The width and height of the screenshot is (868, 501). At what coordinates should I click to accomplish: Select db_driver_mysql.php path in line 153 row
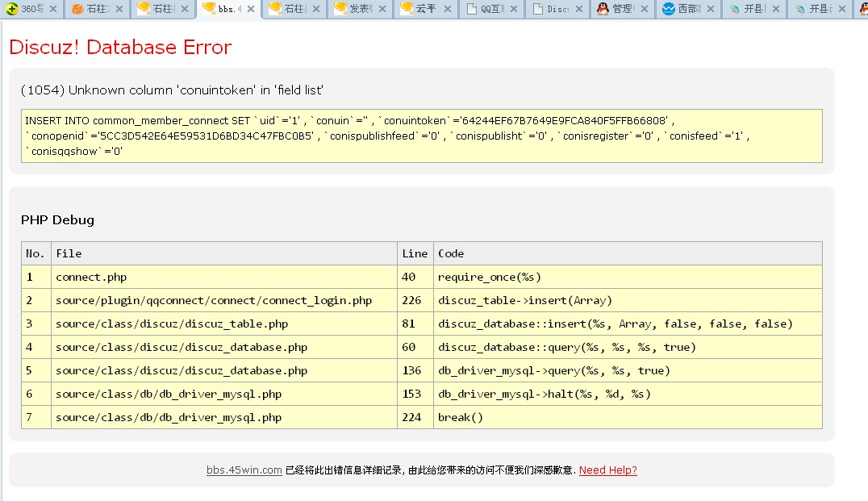(x=224, y=395)
